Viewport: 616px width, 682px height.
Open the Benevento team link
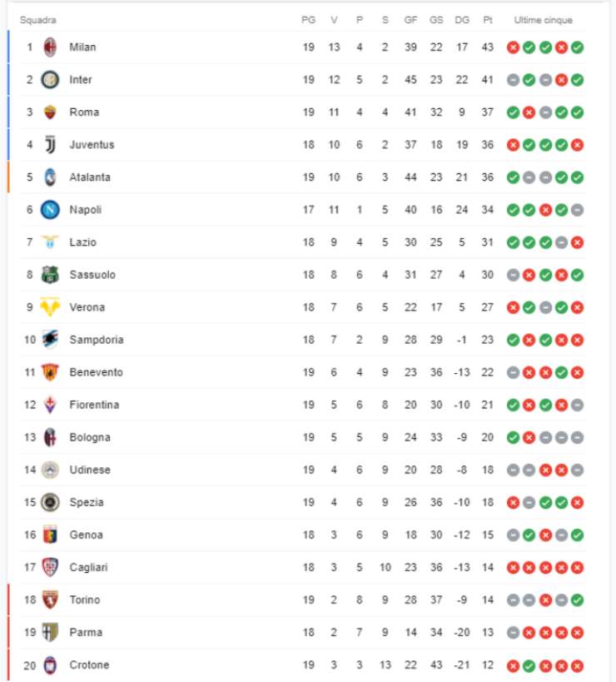coord(96,372)
